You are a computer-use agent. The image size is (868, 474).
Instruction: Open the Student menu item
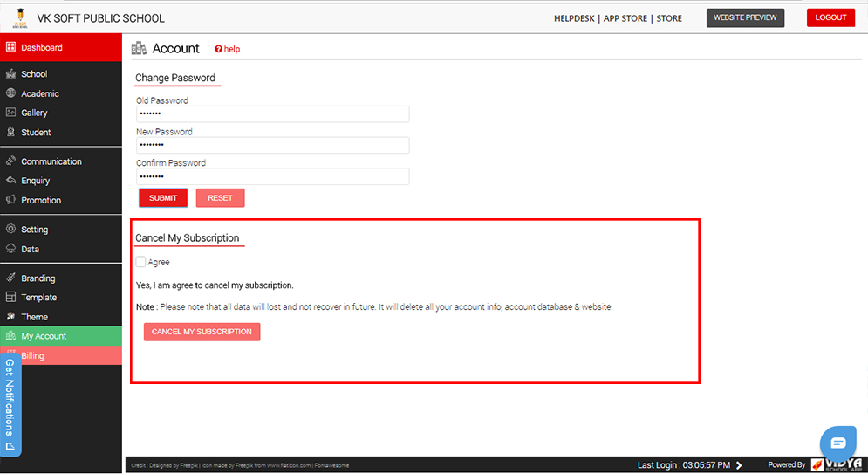61,133
